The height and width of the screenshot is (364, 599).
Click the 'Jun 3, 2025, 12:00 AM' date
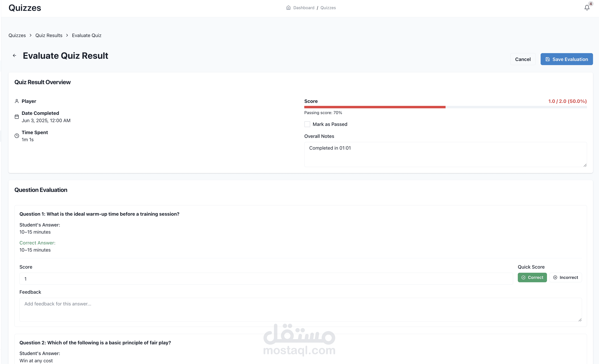click(x=46, y=120)
